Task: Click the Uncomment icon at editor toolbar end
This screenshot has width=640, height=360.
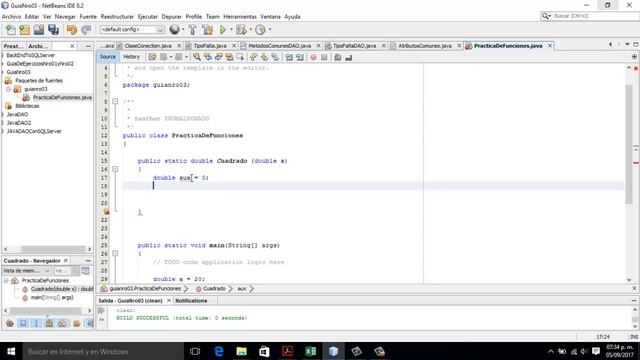Action: pyautogui.click(x=349, y=58)
